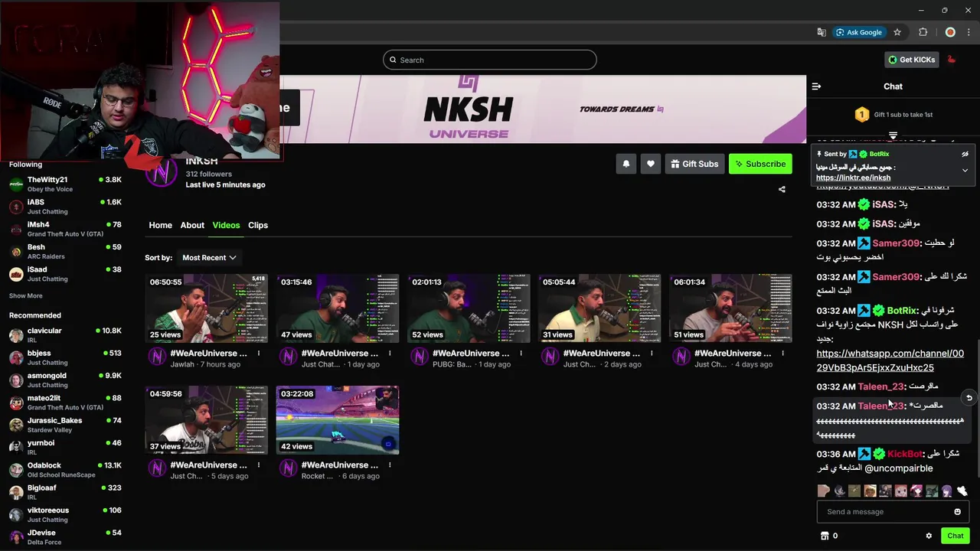The width and height of the screenshot is (980, 551).
Task: Open chat settings gear
Action: (929, 536)
